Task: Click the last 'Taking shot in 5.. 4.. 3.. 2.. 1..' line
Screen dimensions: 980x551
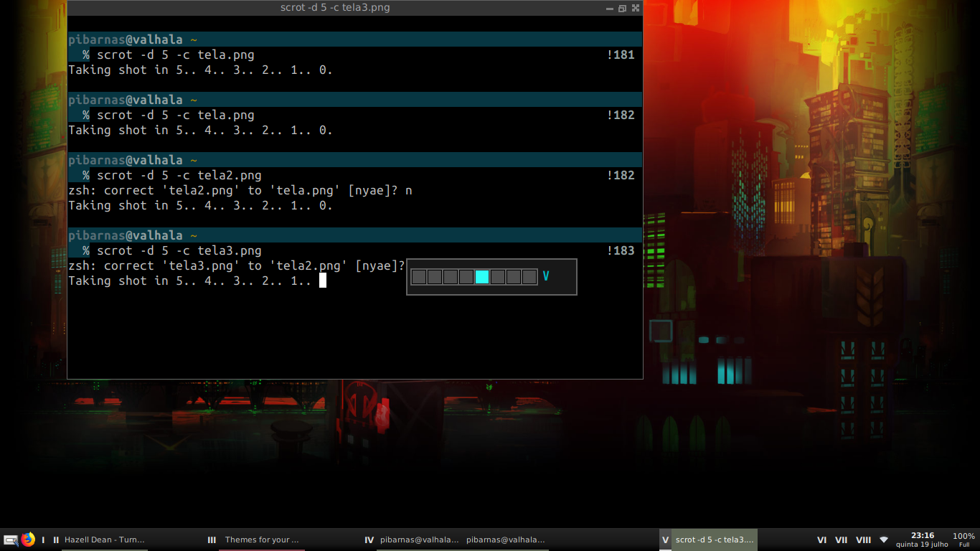Action: point(190,281)
